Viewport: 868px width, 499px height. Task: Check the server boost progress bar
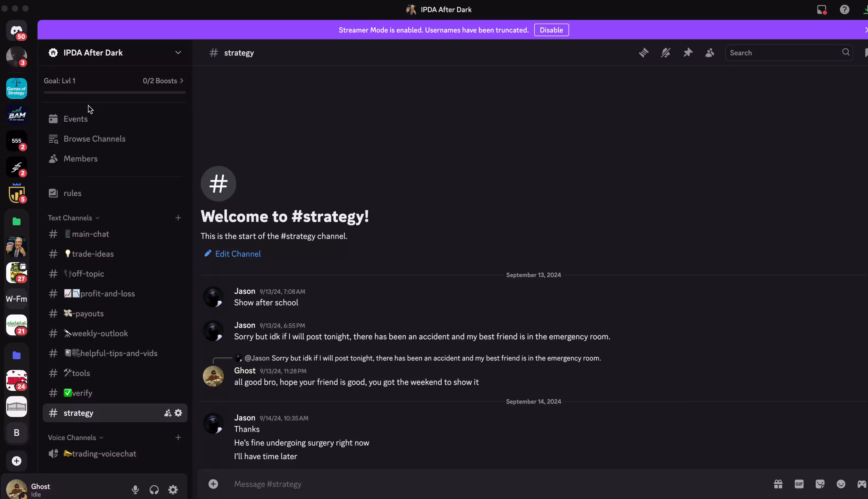(114, 93)
